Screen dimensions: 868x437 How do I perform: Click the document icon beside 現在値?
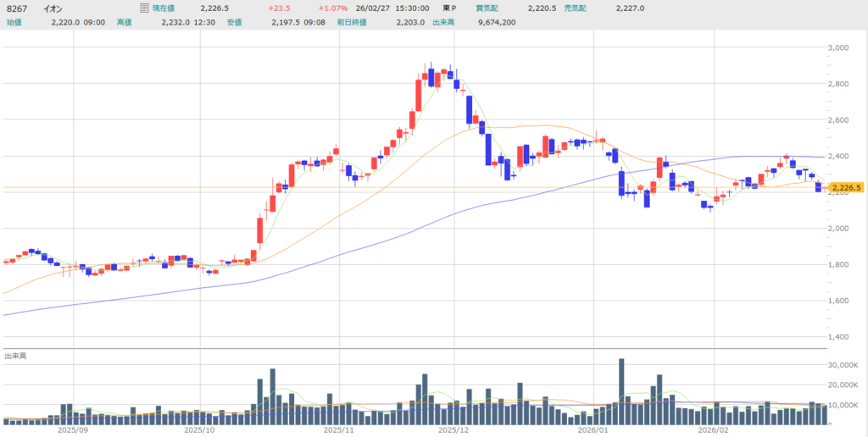[x=145, y=8]
